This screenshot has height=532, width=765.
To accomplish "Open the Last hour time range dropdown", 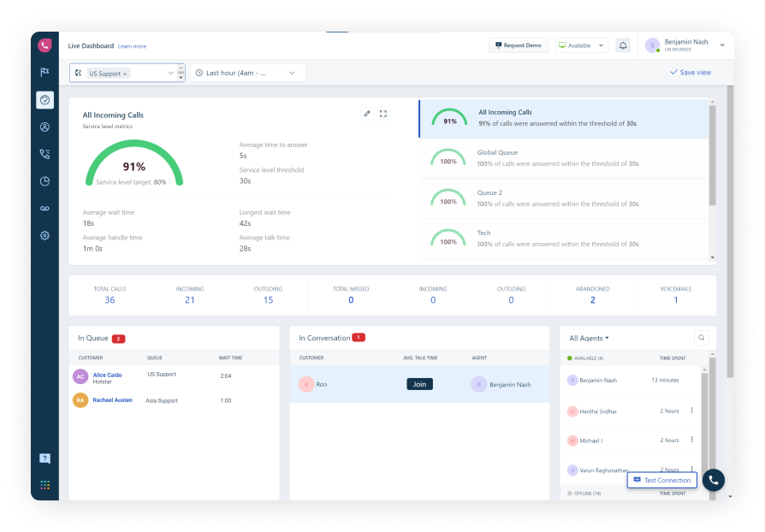I will pyautogui.click(x=246, y=73).
